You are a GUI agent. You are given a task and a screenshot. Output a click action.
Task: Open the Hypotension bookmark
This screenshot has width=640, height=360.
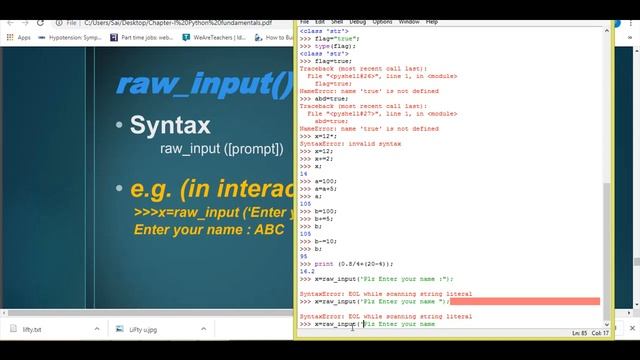[x=70, y=38]
